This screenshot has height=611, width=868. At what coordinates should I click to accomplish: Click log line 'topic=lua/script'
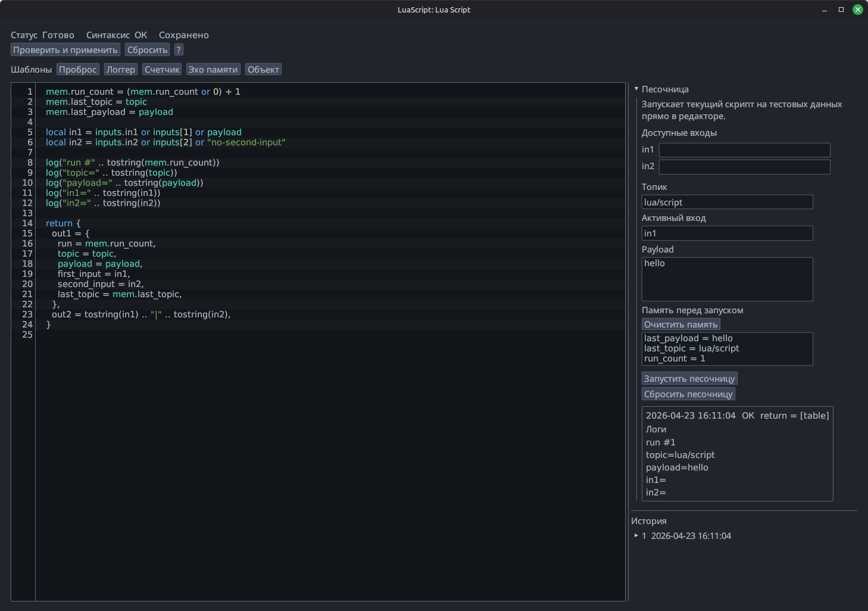click(680, 455)
